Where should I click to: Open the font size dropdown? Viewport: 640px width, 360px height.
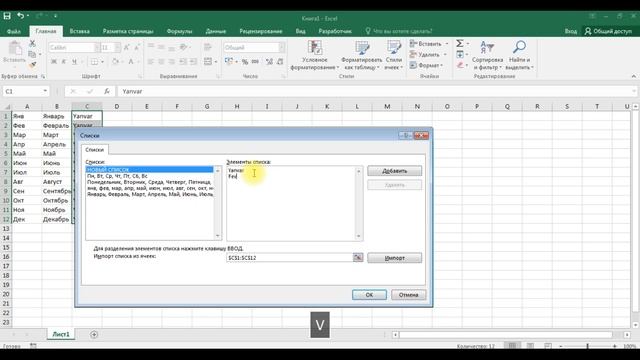coord(118,48)
